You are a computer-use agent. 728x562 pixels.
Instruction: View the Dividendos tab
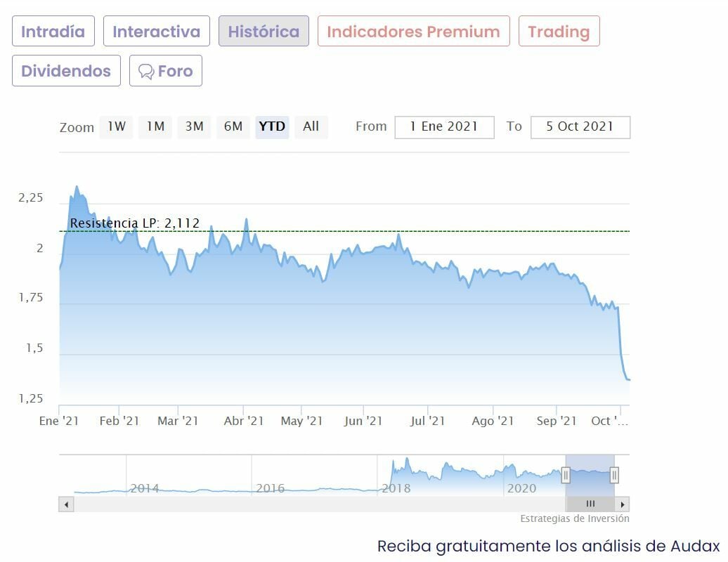click(66, 71)
